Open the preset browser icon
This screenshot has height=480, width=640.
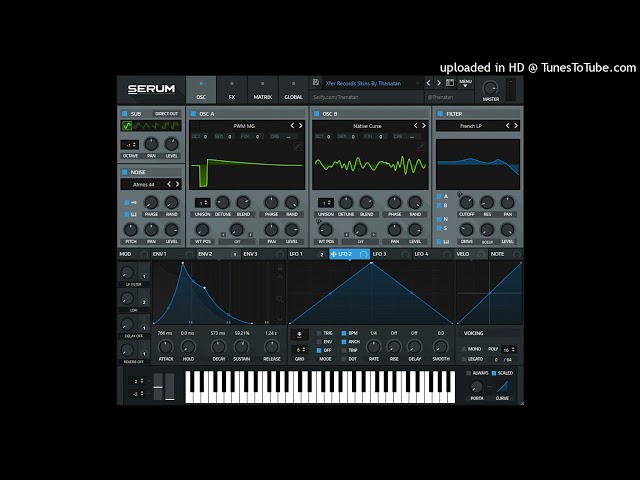(450, 83)
